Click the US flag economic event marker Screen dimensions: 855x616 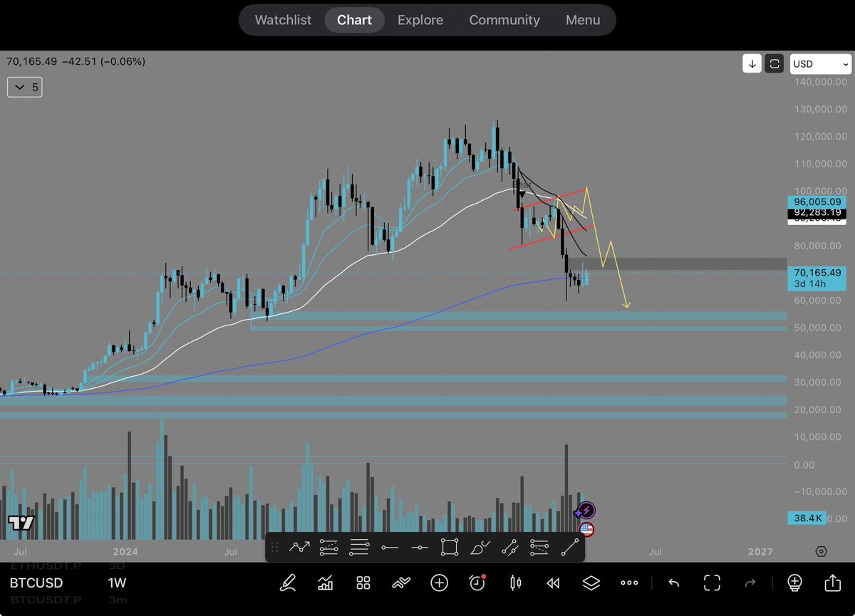click(586, 529)
